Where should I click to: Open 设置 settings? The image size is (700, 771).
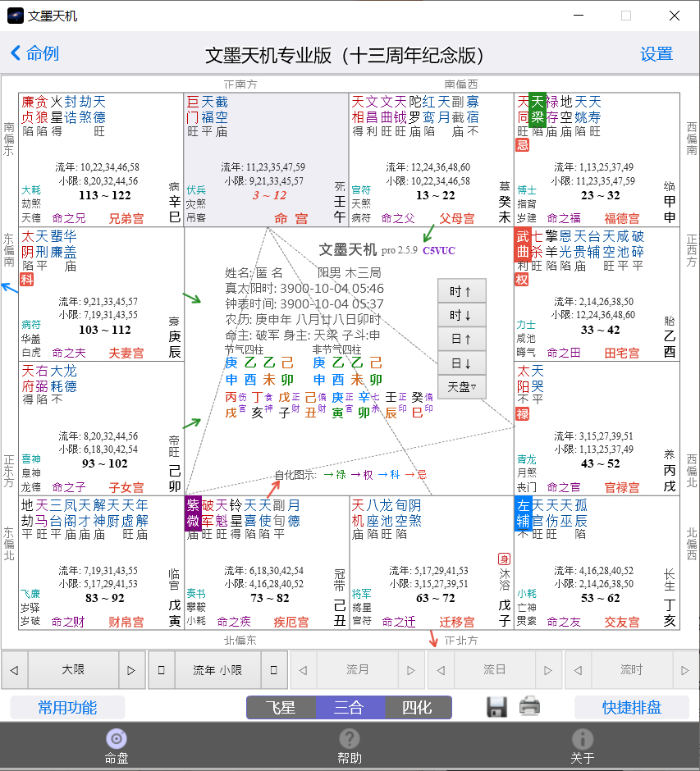(657, 54)
